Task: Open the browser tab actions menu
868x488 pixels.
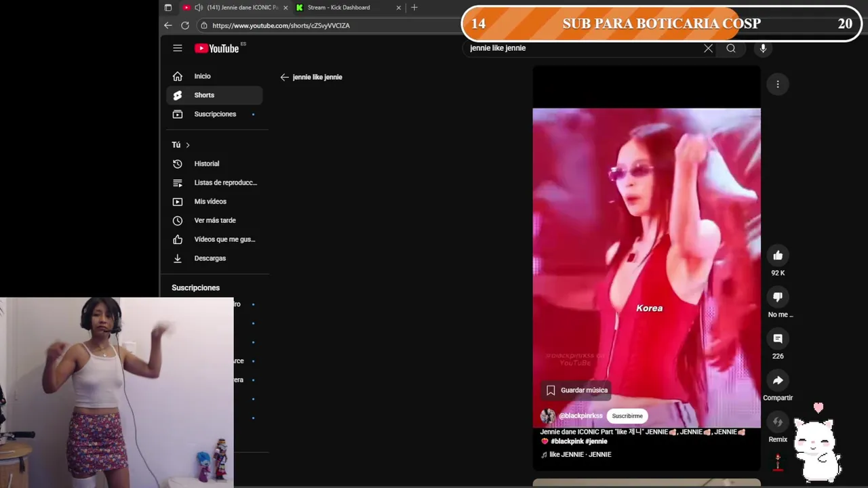Action: (x=168, y=7)
